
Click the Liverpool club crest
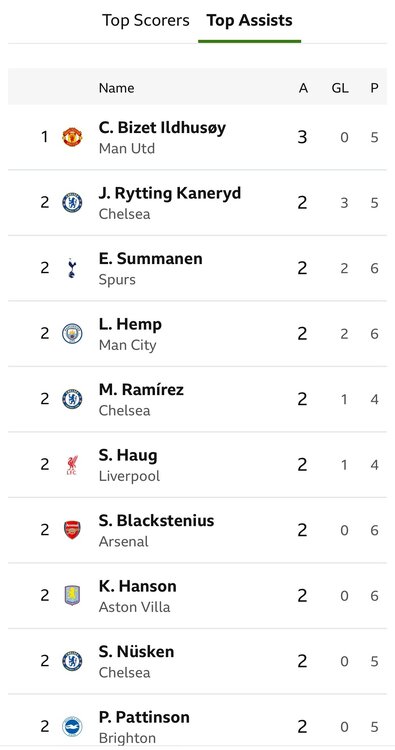coord(72,465)
